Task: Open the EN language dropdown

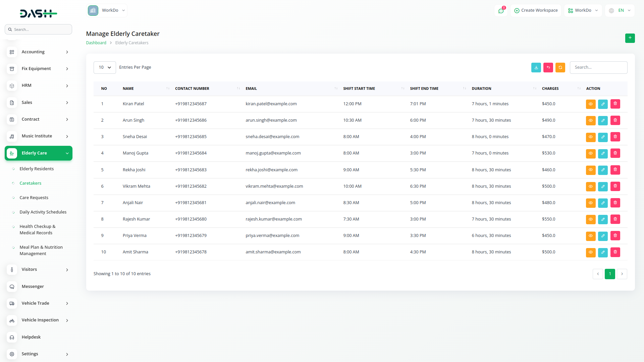Action: point(620,10)
